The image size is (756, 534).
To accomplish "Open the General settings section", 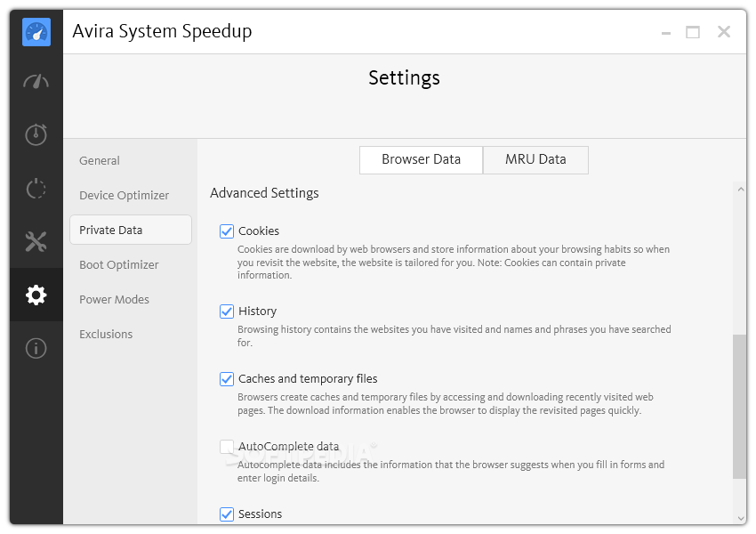I will (x=100, y=160).
